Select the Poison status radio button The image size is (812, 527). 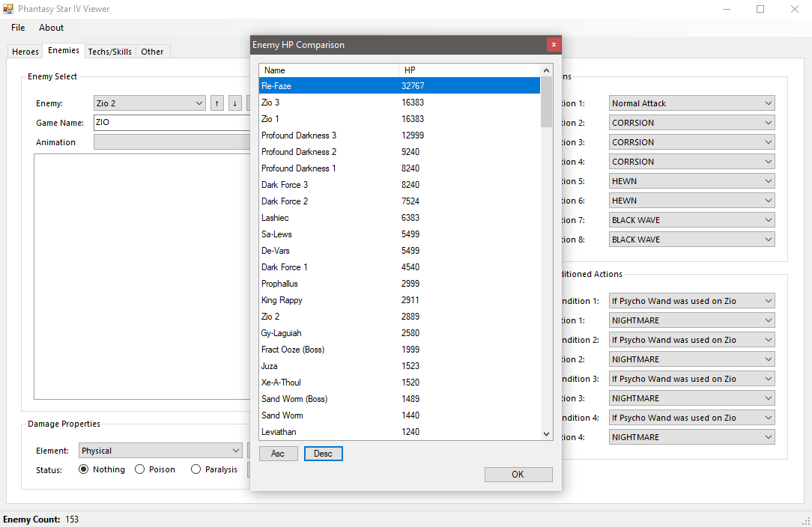click(x=139, y=469)
